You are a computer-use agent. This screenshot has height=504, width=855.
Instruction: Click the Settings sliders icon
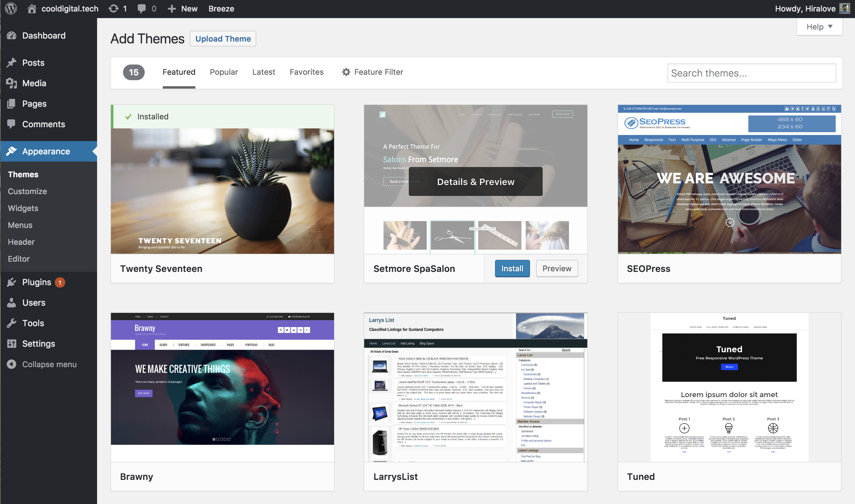tap(11, 343)
